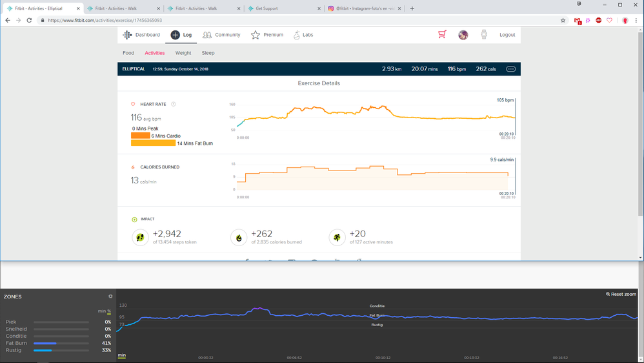Click the purple puzzle extension icon
The width and height of the screenshot is (644, 363).
click(588, 20)
